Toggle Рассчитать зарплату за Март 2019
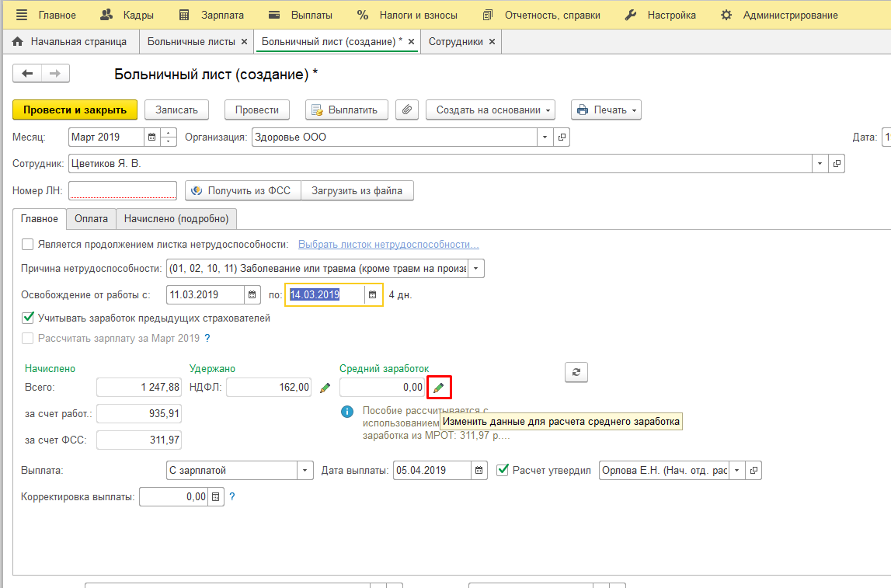 (27, 339)
